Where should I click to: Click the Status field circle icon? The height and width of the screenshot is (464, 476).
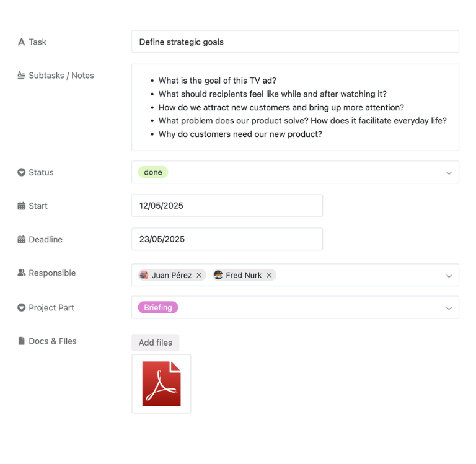[22, 172]
